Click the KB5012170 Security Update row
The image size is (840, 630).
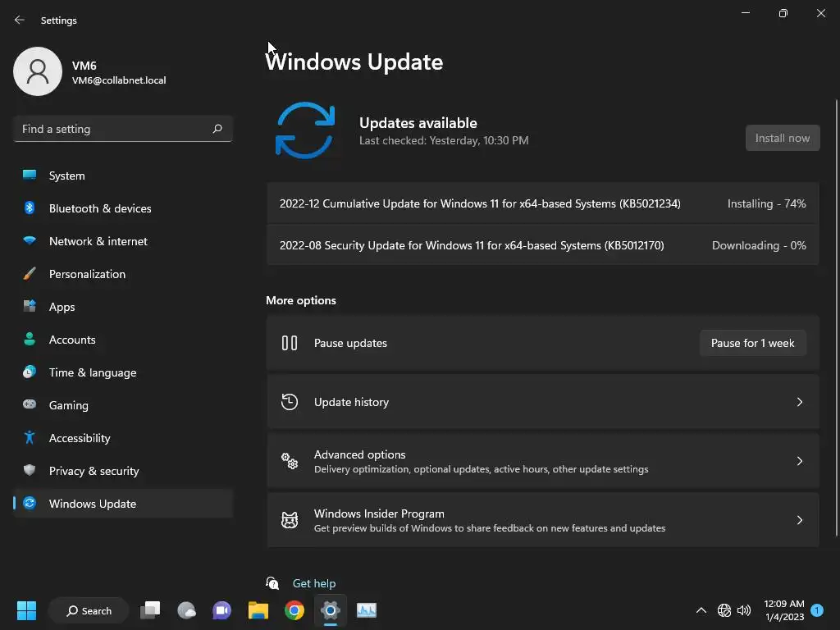(x=543, y=244)
